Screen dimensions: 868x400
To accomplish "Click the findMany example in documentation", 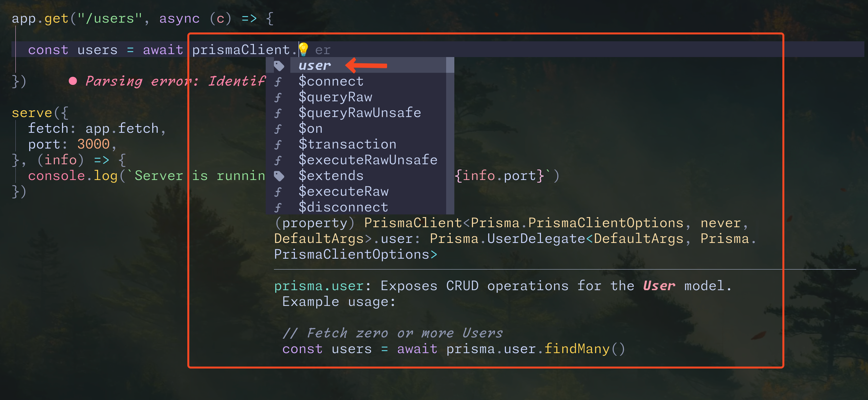I will coord(577,349).
